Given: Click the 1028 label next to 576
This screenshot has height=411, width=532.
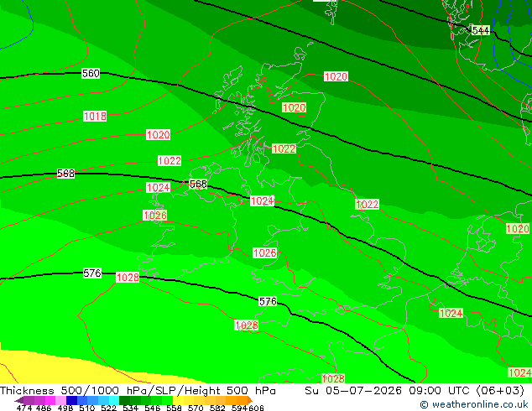Looking at the screenshot, I should coord(128,278).
